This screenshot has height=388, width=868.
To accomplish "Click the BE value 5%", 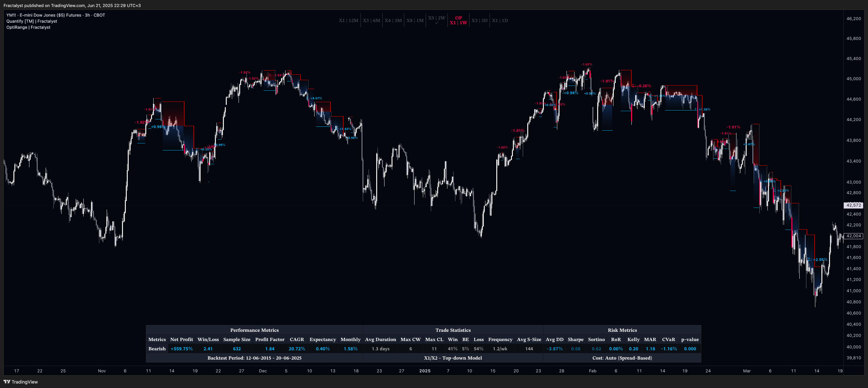I will click(x=465, y=349).
